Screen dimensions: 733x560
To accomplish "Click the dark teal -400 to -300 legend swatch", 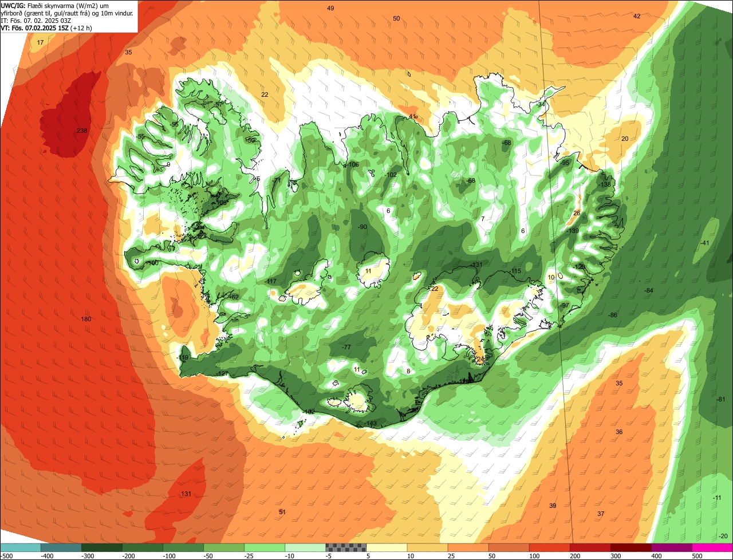I will coord(61,547).
